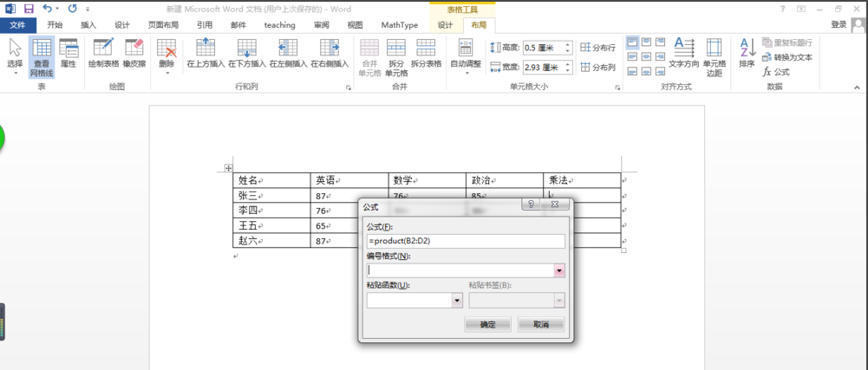Click Ribbon Display Options icon

tap(801, 9)
